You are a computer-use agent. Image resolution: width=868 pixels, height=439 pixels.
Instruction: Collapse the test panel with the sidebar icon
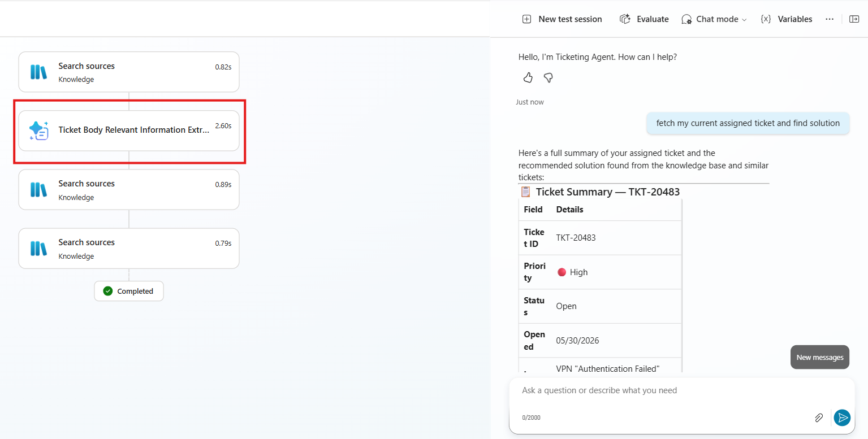[854, 19]
